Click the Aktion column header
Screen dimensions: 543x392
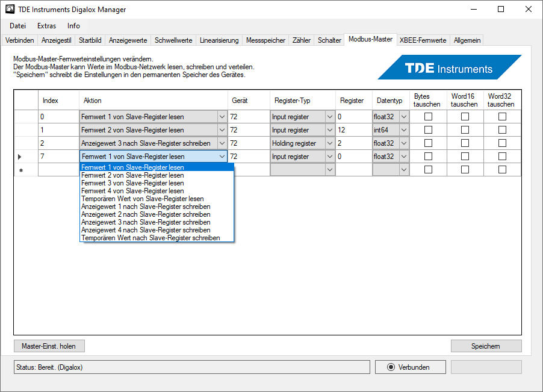[x=154, y=101]
